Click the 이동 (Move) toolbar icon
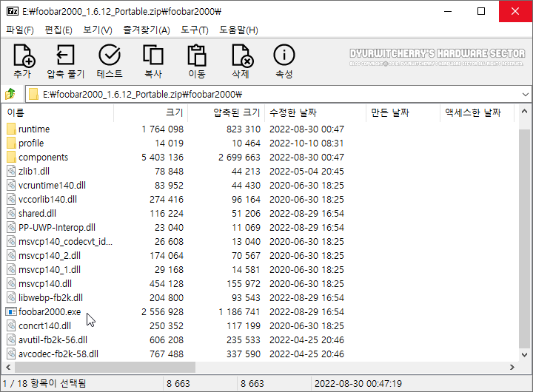This screenshot has height=392, width=533. pyautogui.click(x=197, y=55)
